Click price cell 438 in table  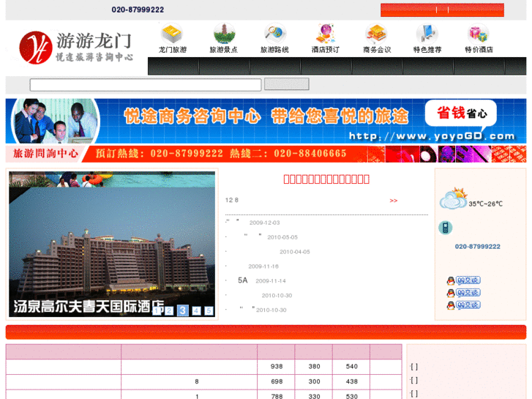click(x=351, y=381)
